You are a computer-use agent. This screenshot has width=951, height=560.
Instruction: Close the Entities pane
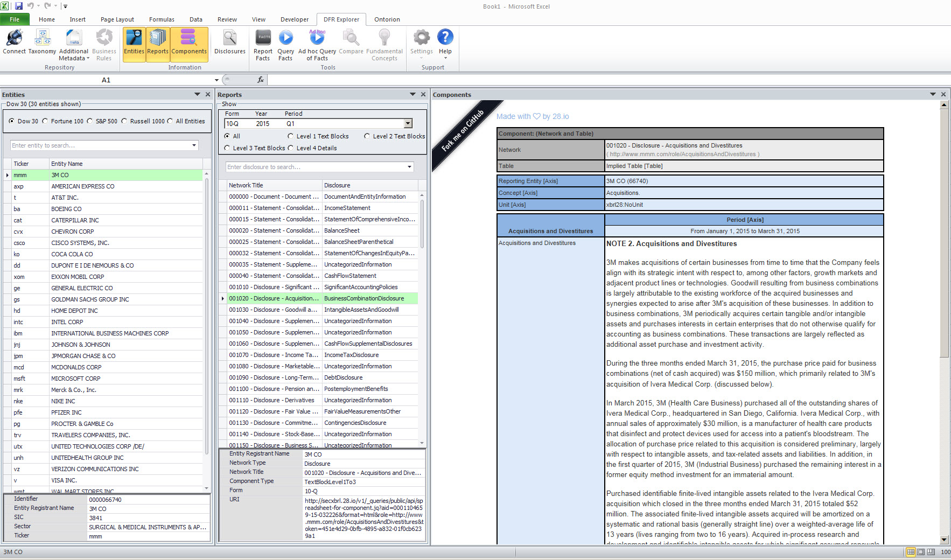click(208, 94)
